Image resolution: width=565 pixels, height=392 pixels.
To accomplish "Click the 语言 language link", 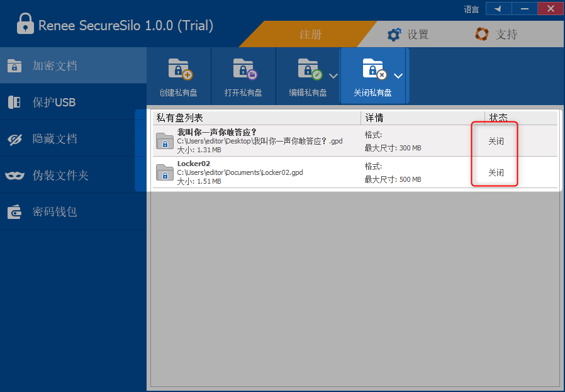I will [471, 9].
